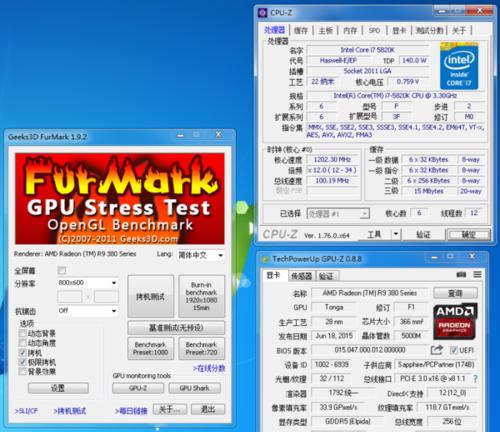The height and width of the screenshot is (432, 500).
Task: Click the GPU-Z camera screenshot icon
Action: pyautogui.click(x=461, y=274)
